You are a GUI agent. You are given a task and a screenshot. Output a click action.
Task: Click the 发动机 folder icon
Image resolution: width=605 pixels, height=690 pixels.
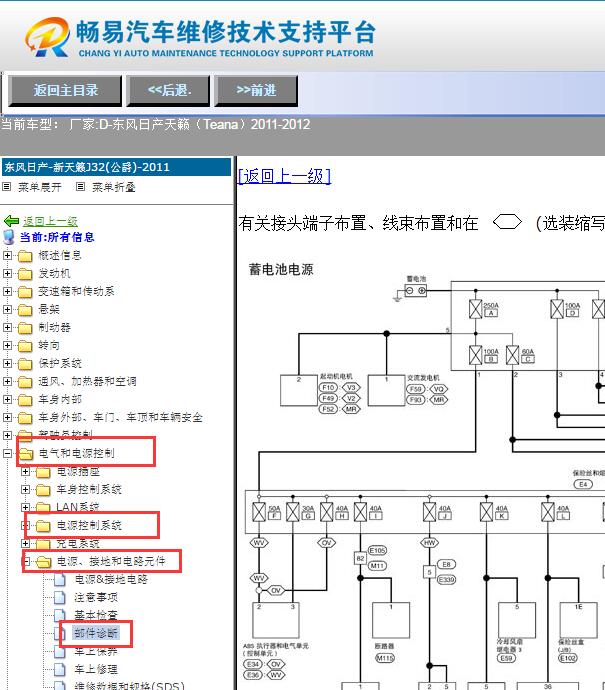pos(25,274)
